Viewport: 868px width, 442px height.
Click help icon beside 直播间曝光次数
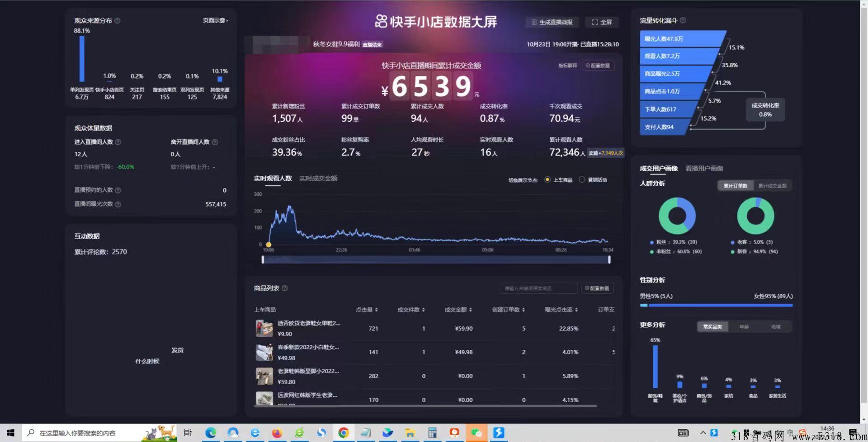pyautogui.click(x=118, y=204)
